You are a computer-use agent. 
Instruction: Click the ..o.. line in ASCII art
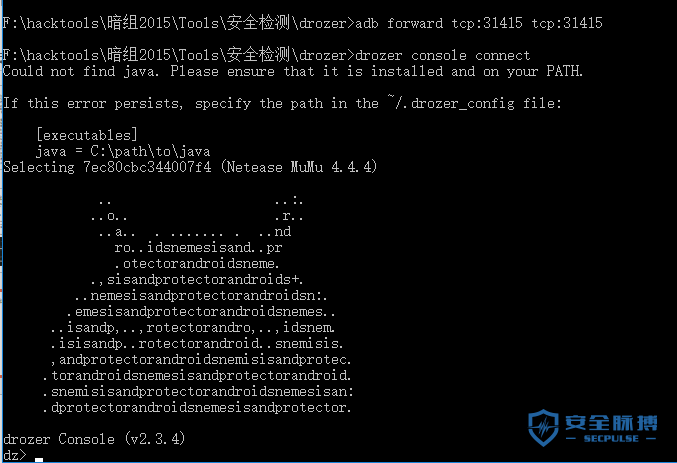click(109, 216)
